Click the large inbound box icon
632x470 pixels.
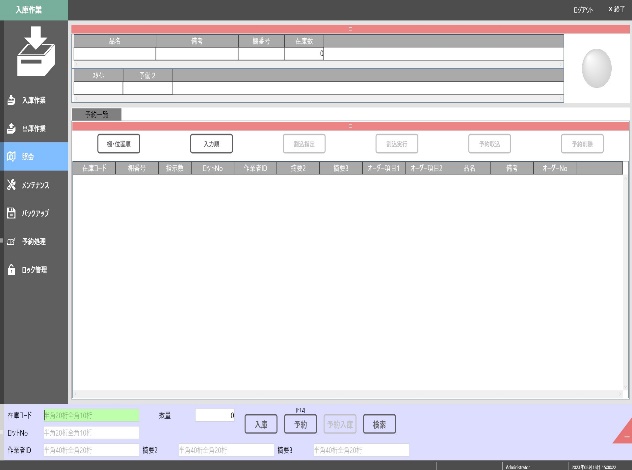coord(36,51)
